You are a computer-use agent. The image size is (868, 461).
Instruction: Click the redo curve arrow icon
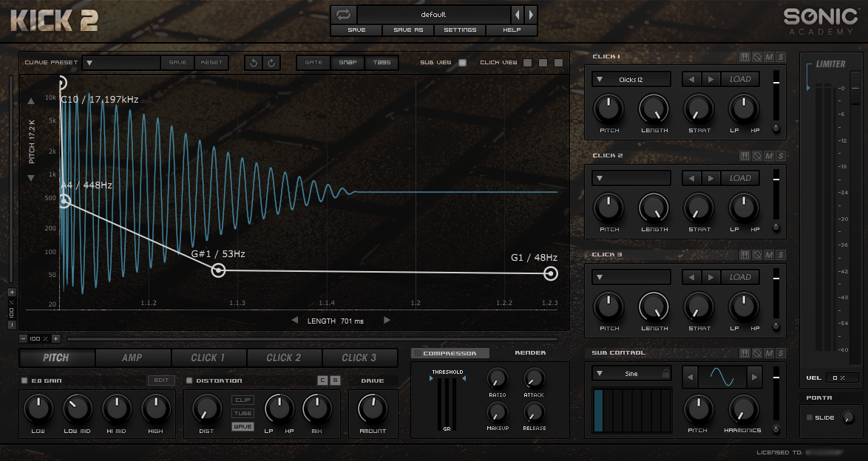click(x=271, y=63)
